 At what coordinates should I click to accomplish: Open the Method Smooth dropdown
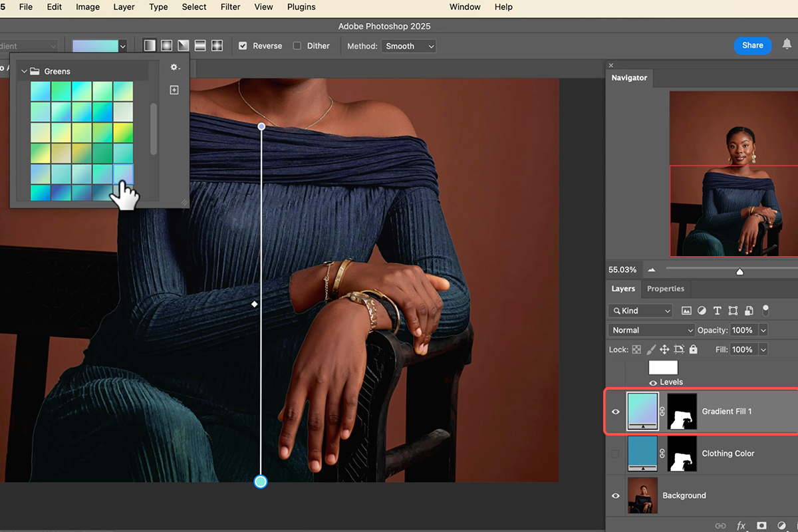tap(409, 46)
